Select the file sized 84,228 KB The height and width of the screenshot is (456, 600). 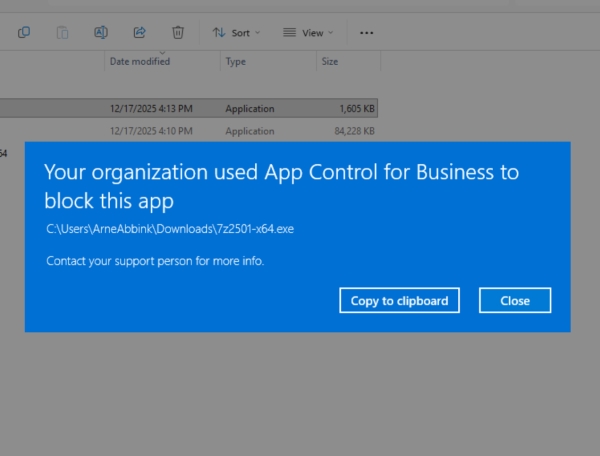pos(355,131)
